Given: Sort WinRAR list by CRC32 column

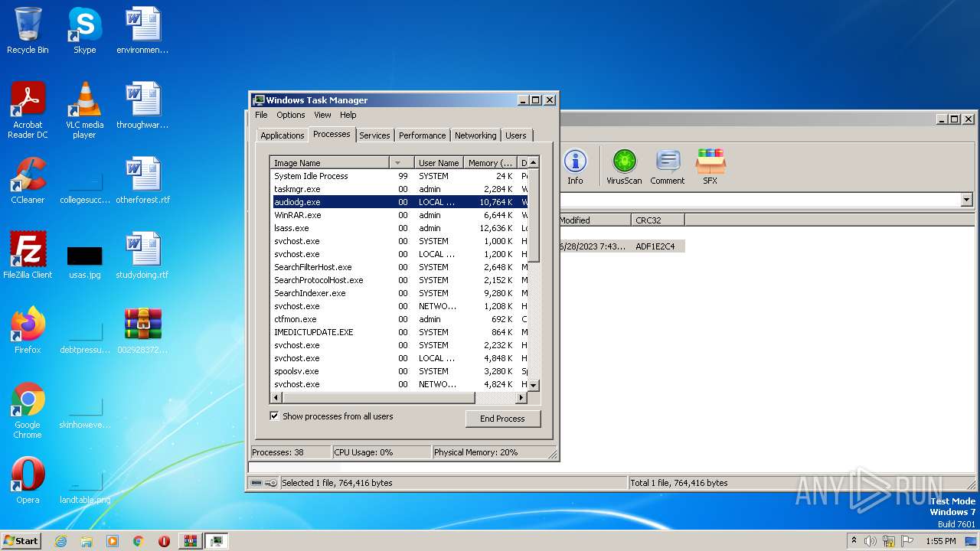Looking at the screenshot, I should 658,220.
